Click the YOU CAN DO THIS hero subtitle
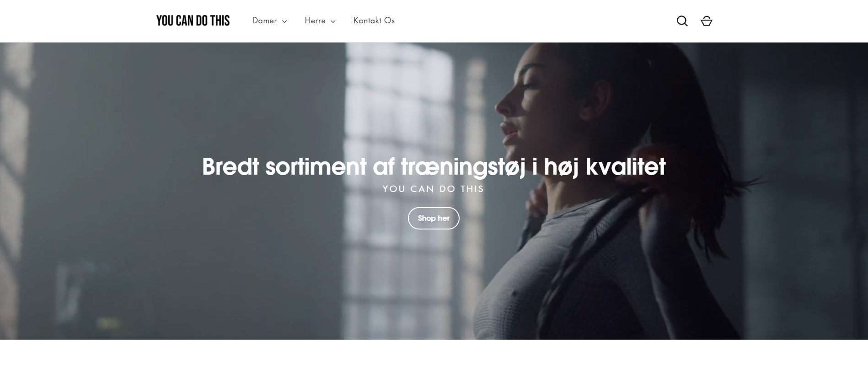The width and height of the screenshot is (868, 368). (434, 189)
